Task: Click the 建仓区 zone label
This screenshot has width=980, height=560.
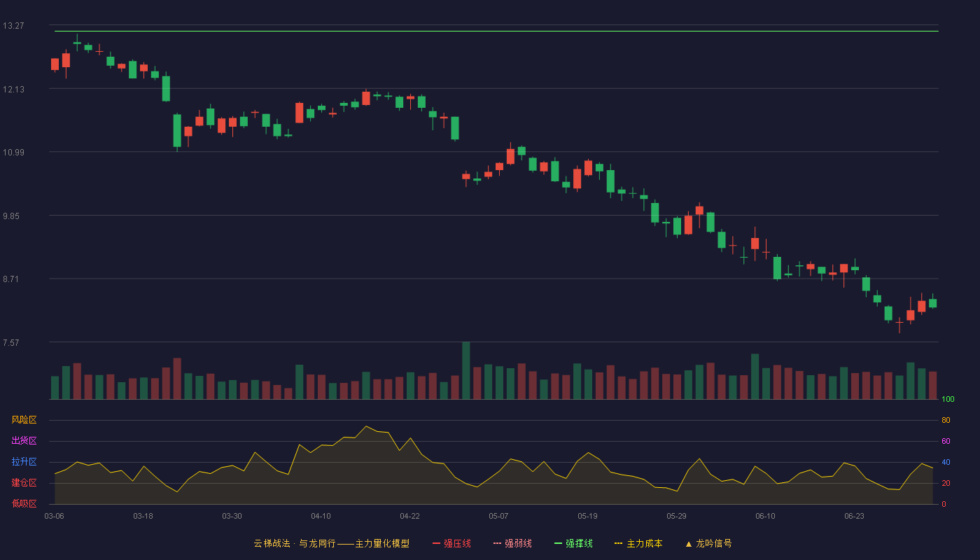Action: point(24,483)
